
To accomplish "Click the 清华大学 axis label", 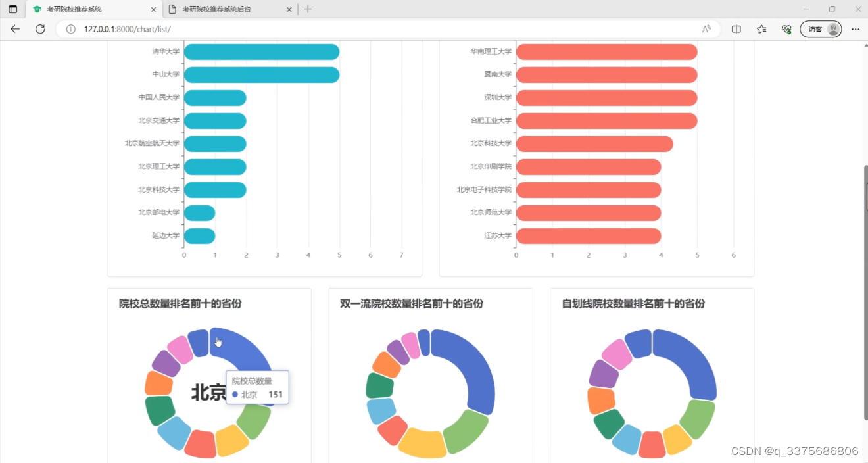I will pyautogui.click(x=166, y=51).
